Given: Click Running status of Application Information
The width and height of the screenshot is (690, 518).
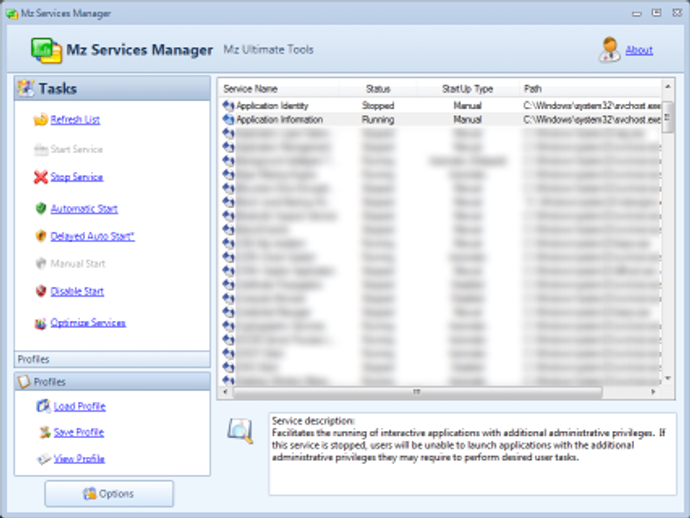Looking at the screenshot, I should (x=378, y=119).
